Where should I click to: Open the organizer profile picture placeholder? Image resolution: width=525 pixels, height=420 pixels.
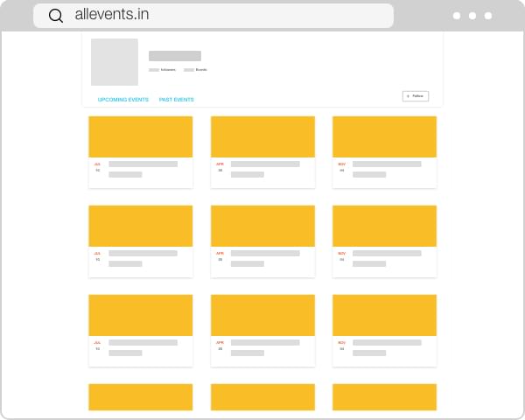(115, 62)
